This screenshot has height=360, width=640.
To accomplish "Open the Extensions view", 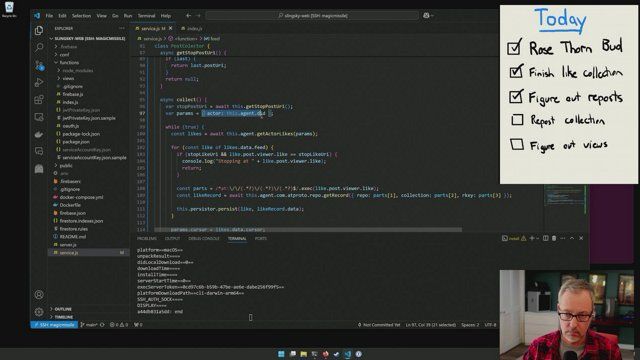I will pos(39,100).
